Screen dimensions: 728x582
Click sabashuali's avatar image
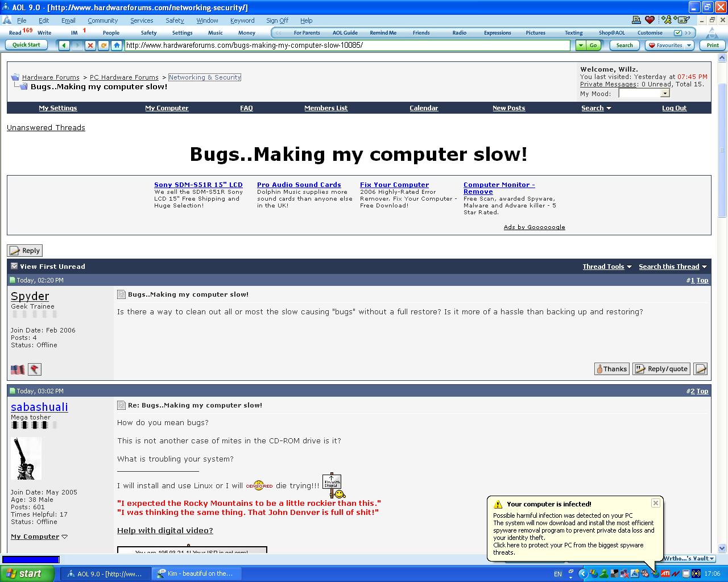coord(26,458)
